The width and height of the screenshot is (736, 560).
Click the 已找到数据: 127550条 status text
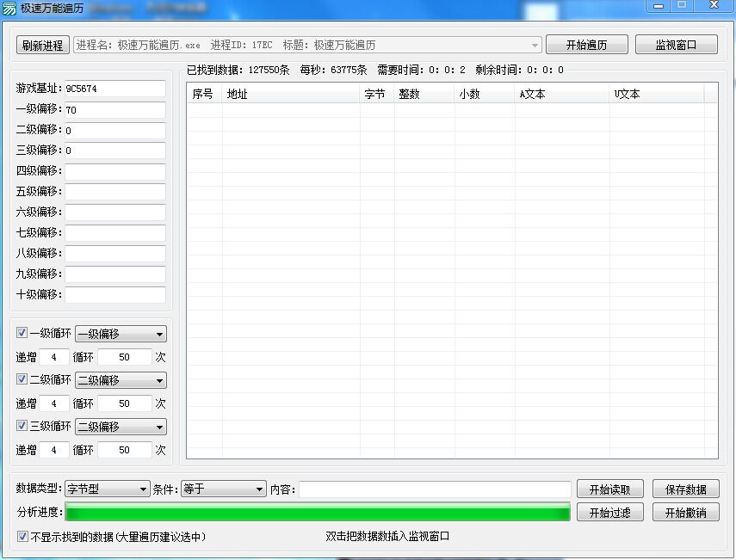click(x=238, y=70)
